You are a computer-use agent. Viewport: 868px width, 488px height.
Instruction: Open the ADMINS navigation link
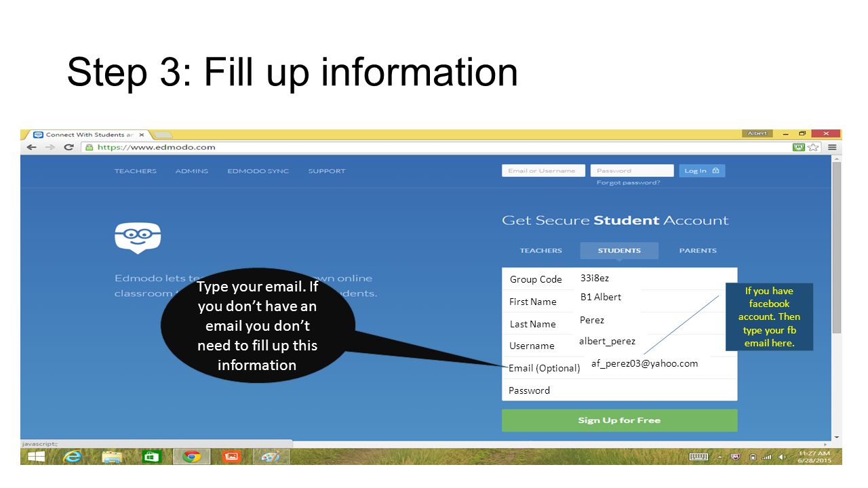point(192,171)
